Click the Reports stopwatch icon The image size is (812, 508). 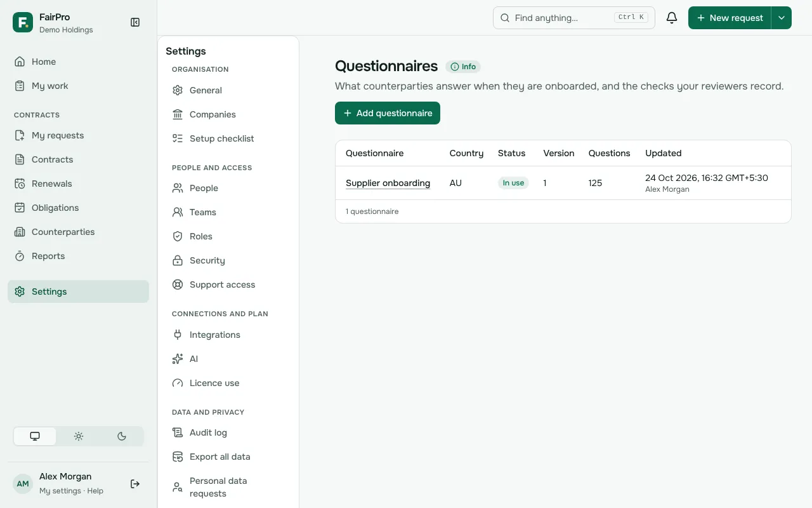pos(20,256)
